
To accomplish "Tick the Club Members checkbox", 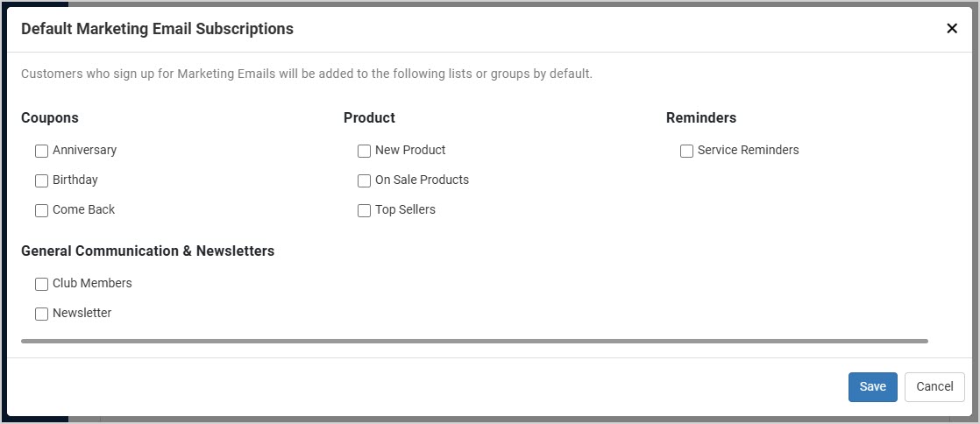I will coord(41,284).
